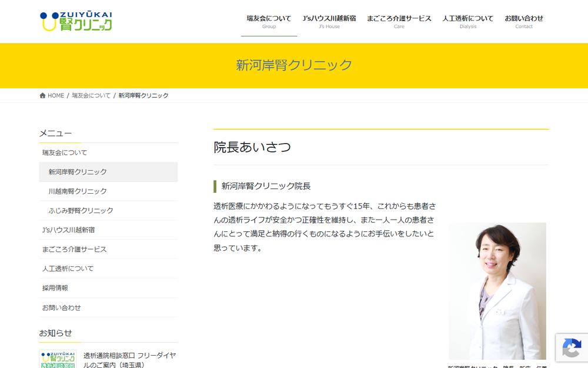
Task: Click the メニュー sidebar heading
Action: coord(55,133)
